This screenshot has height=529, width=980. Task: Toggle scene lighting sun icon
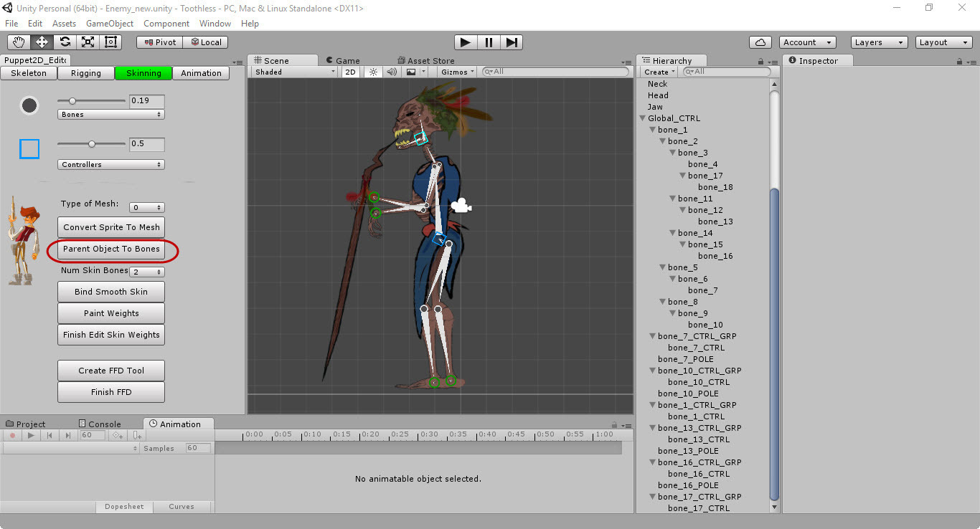click(373, 72)
